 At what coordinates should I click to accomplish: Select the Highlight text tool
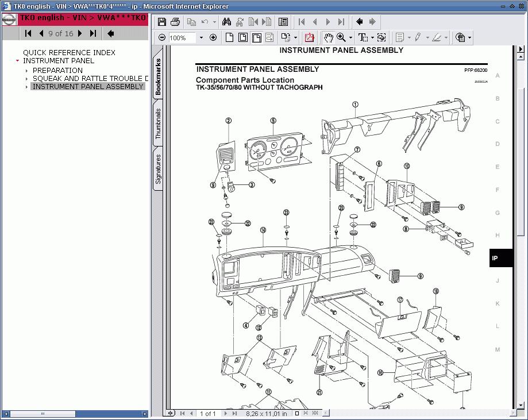pos(437,37)
